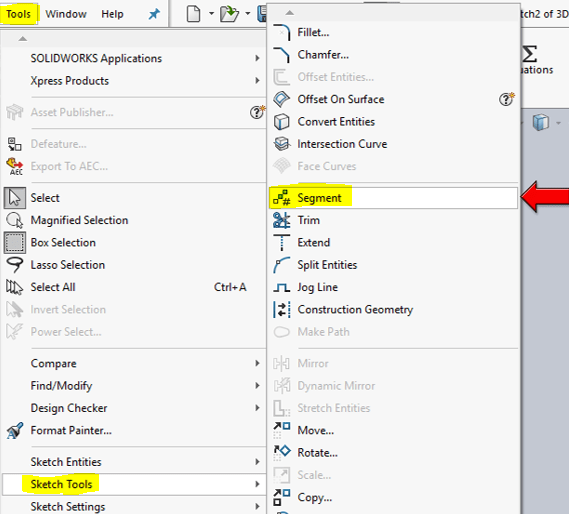The width and height of the screenshot is (569, 514).
Task: Choose the Trim sketch tool
Action: pyautogui.click(x=393, y=220)
